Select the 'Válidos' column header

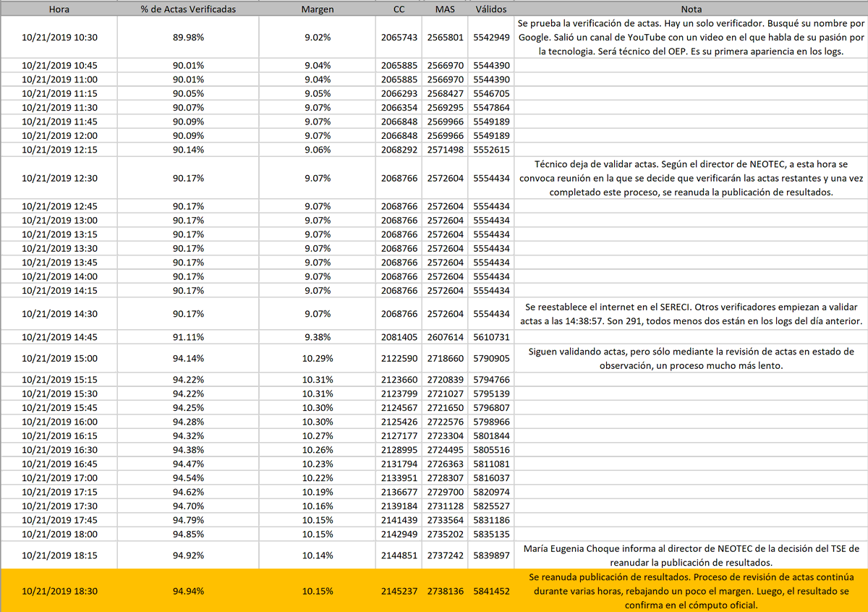[x=491, y=9]
